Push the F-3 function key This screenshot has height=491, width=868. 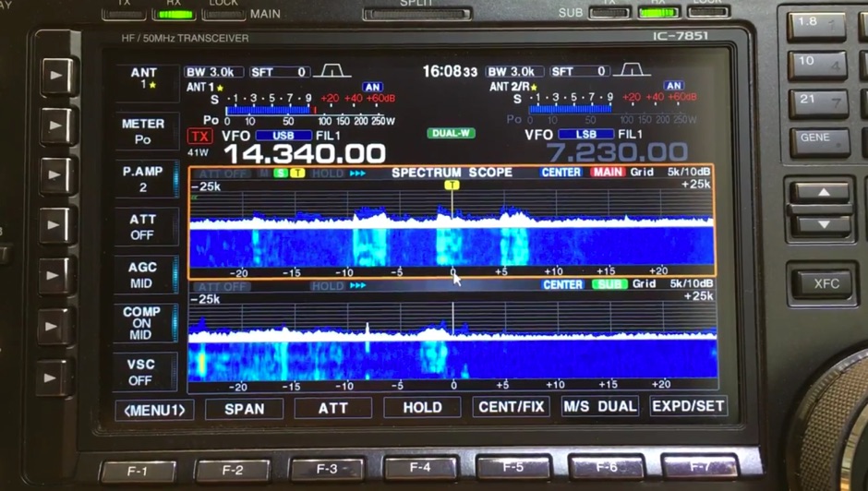coord(327,470)
